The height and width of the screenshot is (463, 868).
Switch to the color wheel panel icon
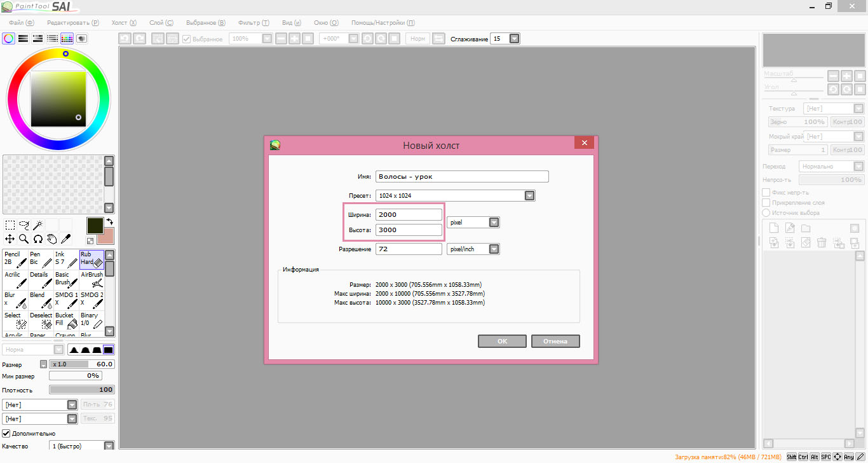pyautogui.click(x=9, y=38)
